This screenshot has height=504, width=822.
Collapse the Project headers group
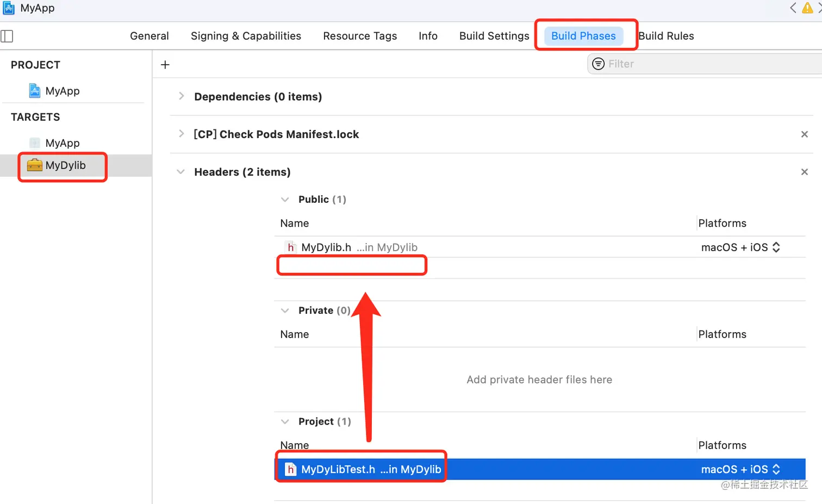coord(285,421)
